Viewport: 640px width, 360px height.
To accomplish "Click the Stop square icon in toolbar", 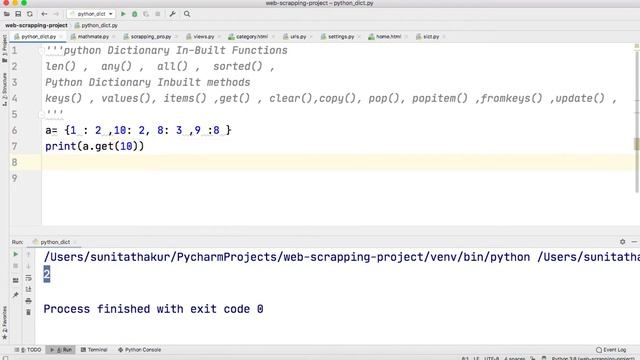I will [x=158, y=14].
